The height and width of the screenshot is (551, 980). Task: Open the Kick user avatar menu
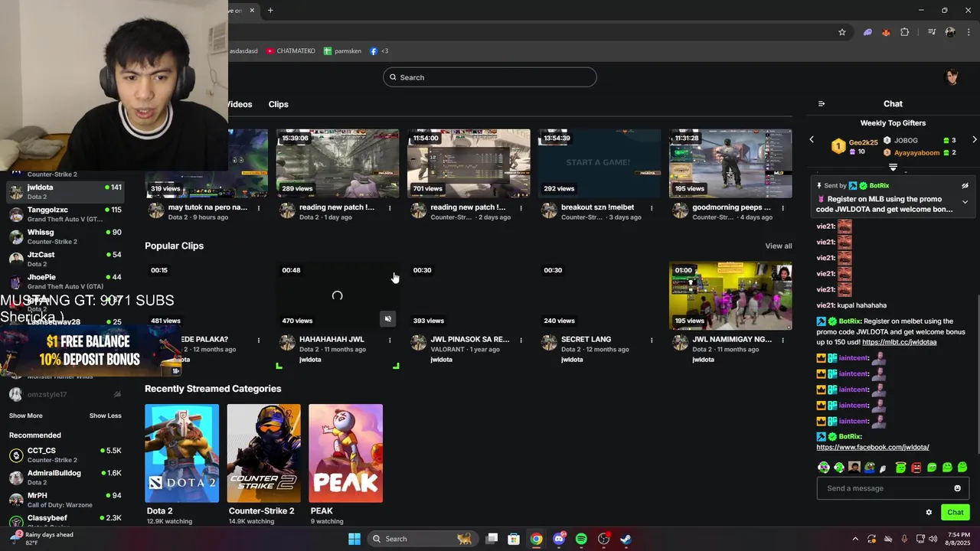click(x=952, y=77)
